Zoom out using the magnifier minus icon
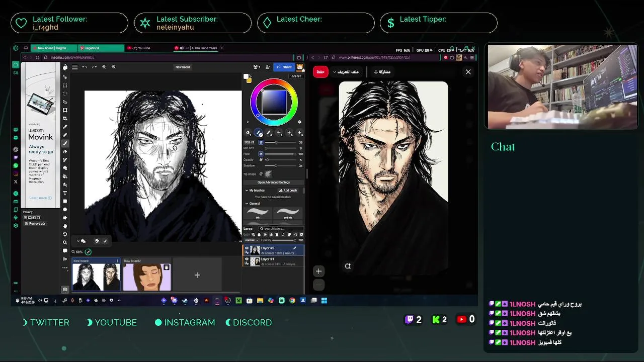This screenshot has height=362, width=644. pyautogui.click(x=114, y=67)
